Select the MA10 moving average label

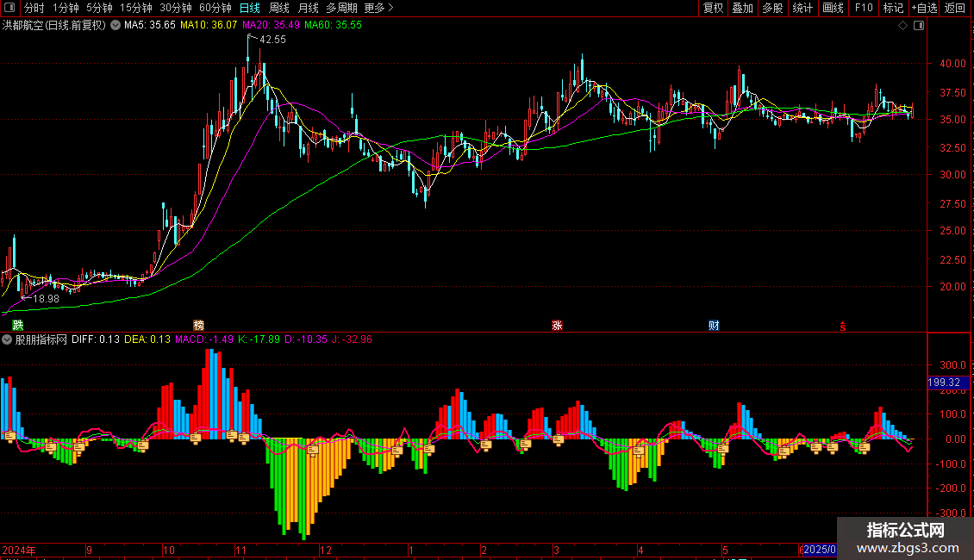[x=209, y=25]
